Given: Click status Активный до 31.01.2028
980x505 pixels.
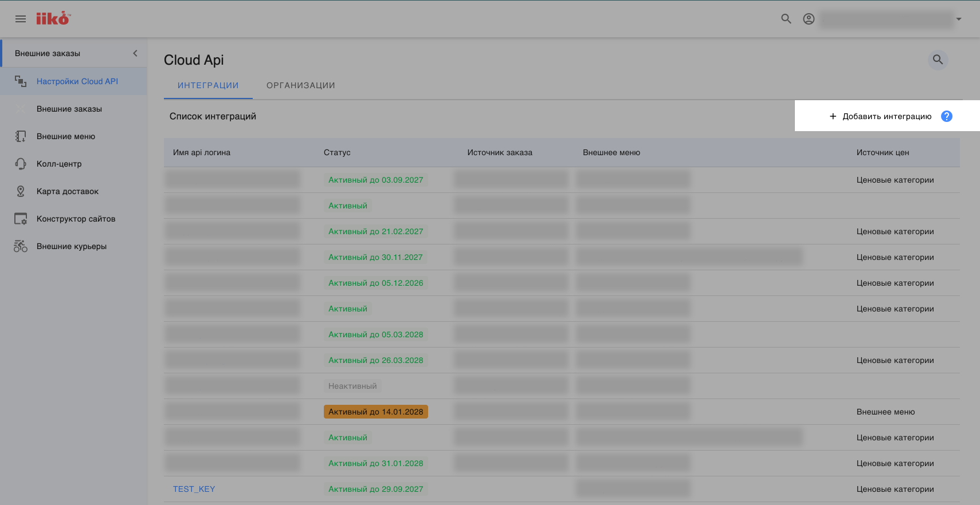Looking at the screenshot, I should [x=375, y=463].
